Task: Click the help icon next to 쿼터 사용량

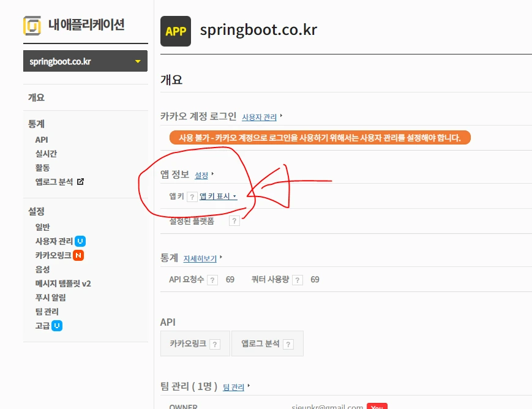Action: (298, 280)
